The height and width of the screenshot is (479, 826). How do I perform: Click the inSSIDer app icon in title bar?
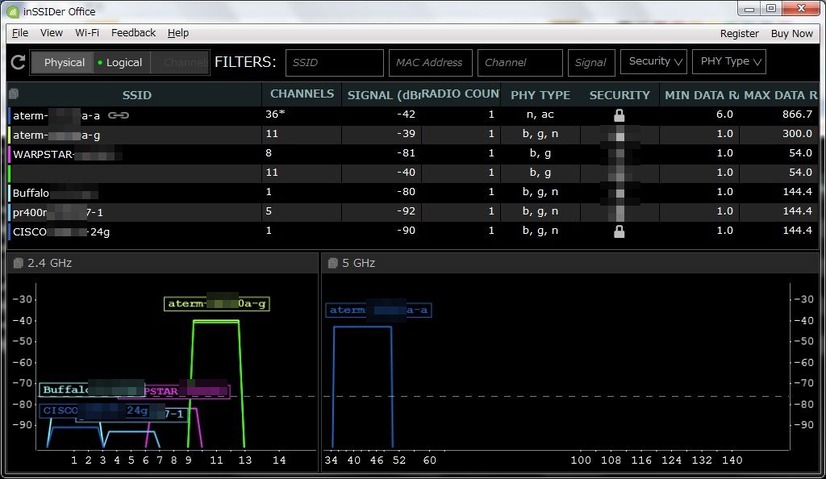coord(13,11)
